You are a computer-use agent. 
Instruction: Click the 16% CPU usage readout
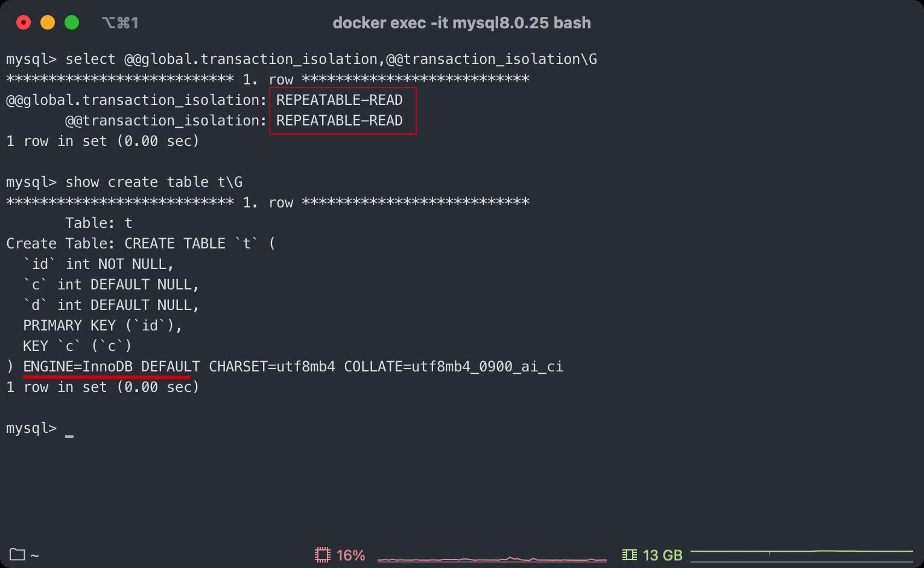tap(350, 554)
